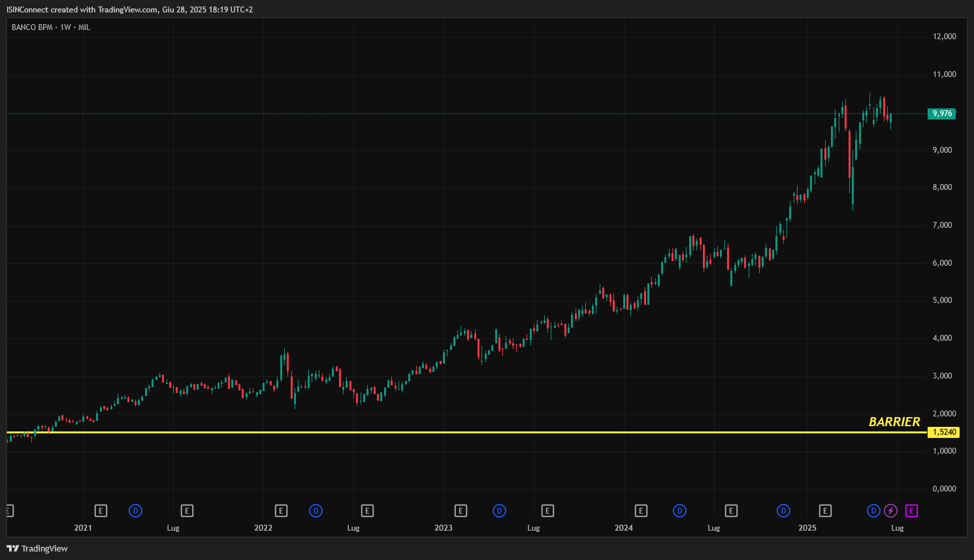Click the dividend D marker just before 2025 label

pos(783,511)
